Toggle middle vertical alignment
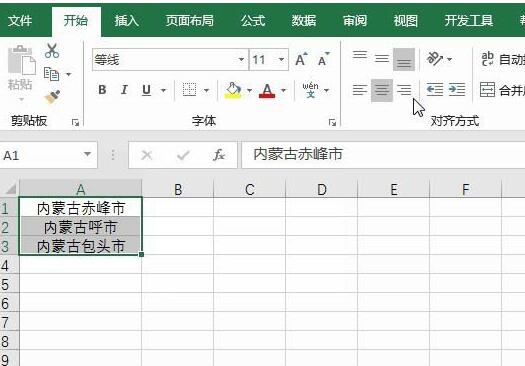 [382, 59]
